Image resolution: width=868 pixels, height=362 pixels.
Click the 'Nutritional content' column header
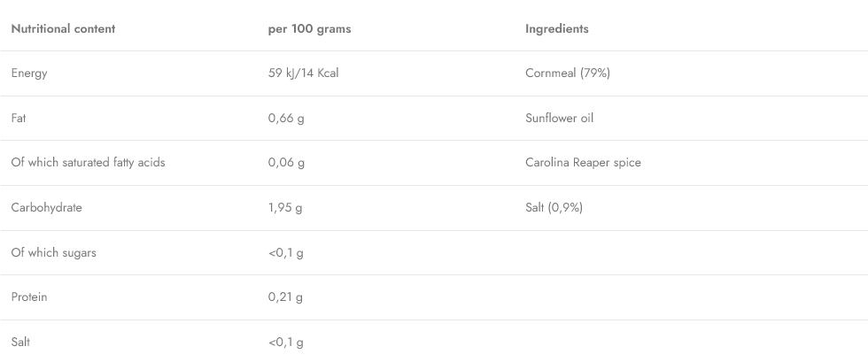coord(63,28)
